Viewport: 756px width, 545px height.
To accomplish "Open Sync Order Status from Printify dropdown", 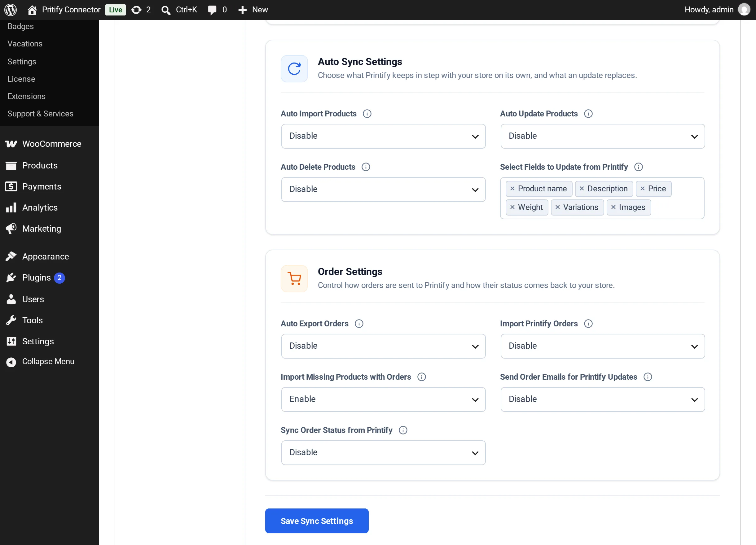I will click(383, 453).
